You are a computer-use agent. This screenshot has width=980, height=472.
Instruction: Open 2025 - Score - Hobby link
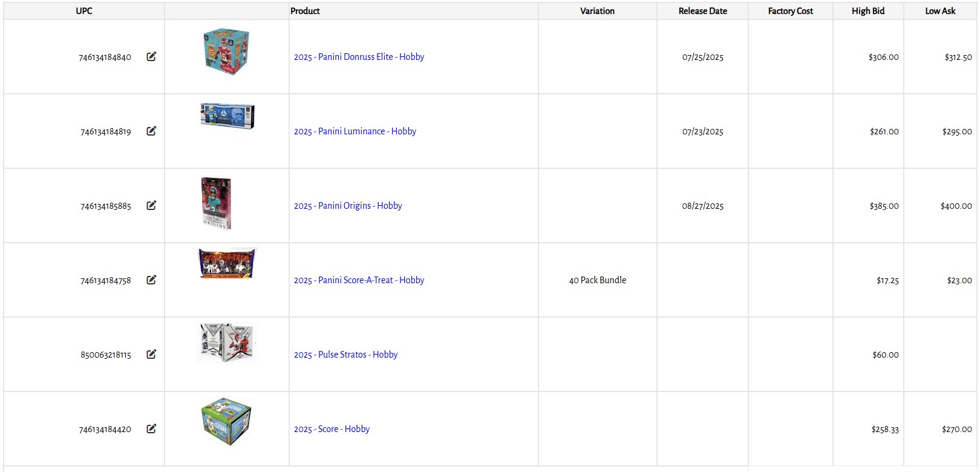tap(332, 429)
